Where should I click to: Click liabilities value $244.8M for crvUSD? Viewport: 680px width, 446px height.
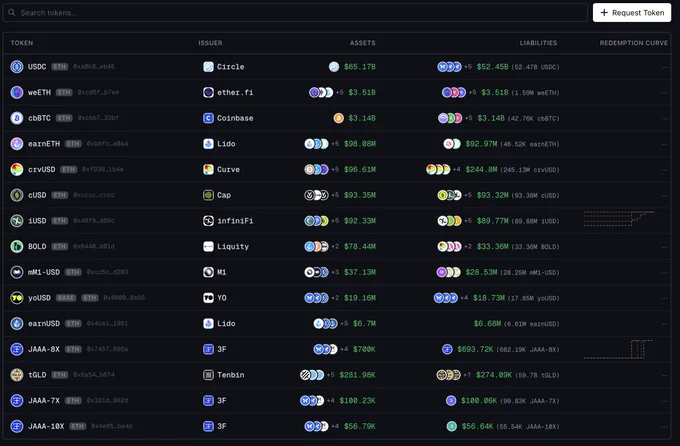(481, 169)
